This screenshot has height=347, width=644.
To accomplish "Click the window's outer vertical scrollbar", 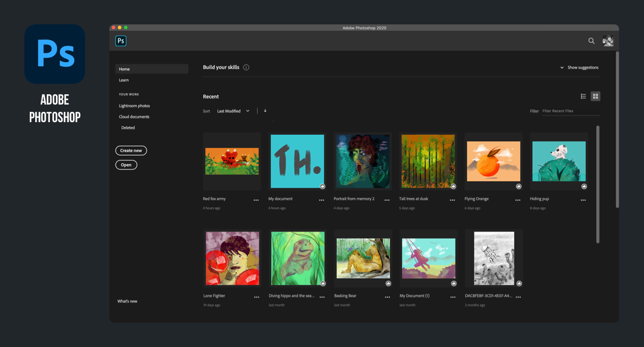I will click(617, 129).
